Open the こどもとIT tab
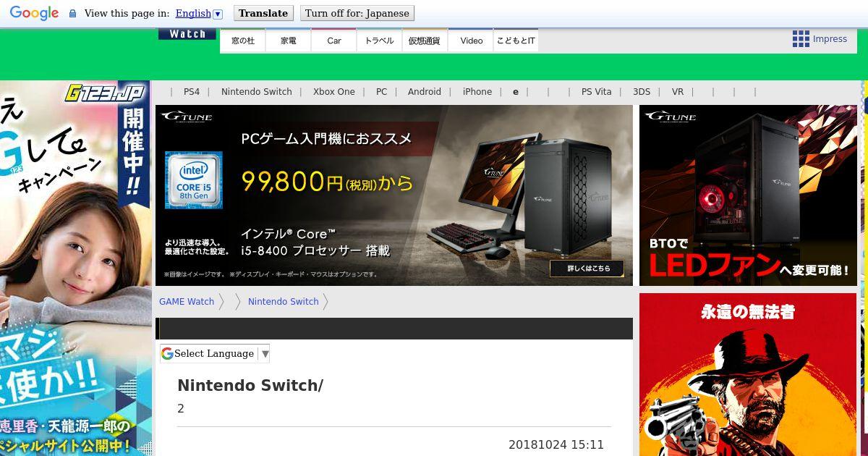Image resolution: width=868 pixels, height=456 pixels. pyautogui.click(x=516, y=41)
